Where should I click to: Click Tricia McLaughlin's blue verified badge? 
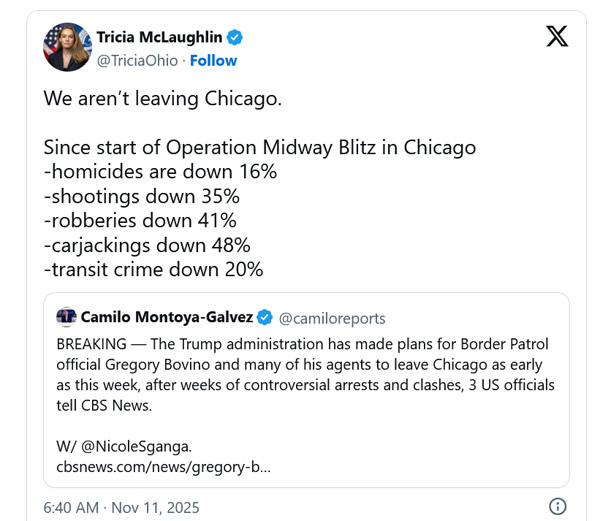(236, 38)
